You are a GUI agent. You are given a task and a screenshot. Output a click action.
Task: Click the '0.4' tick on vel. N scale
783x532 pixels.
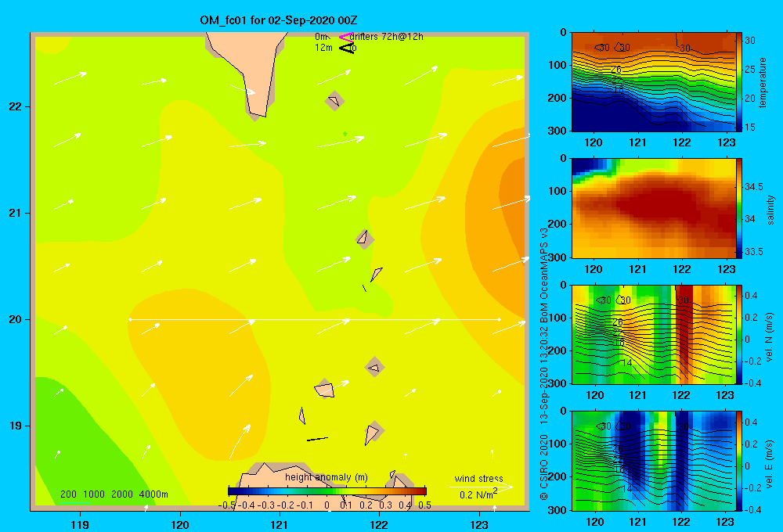coord(751,296)
